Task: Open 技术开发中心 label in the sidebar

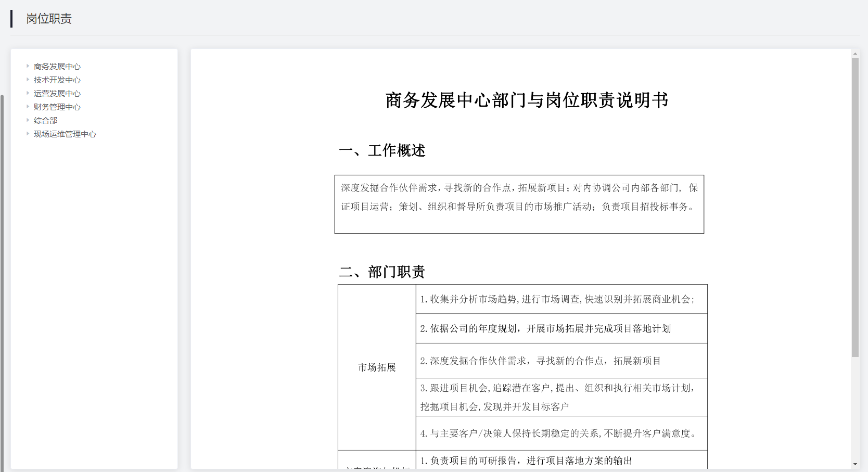Action: tap(57, 80)
